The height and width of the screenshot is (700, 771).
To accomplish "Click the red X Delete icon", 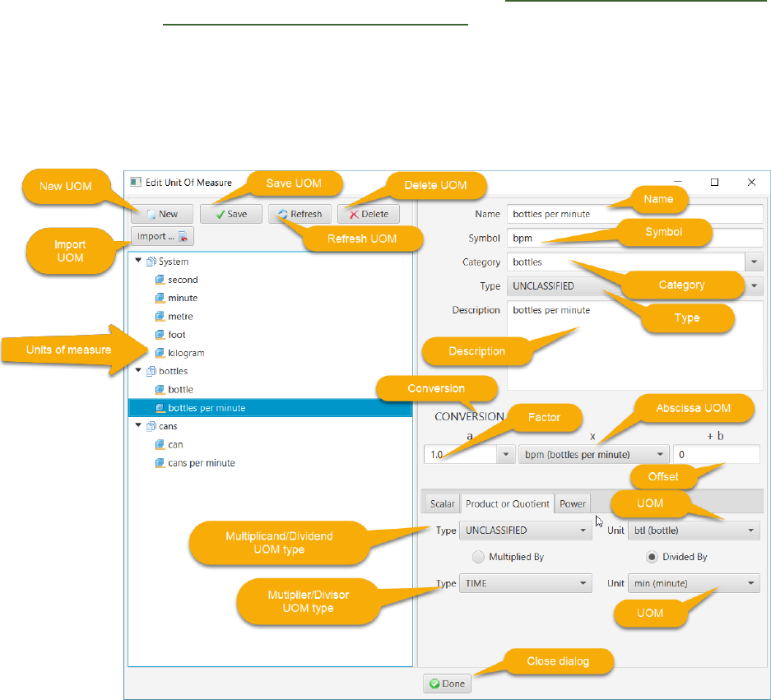I will [x=354, y=215].
